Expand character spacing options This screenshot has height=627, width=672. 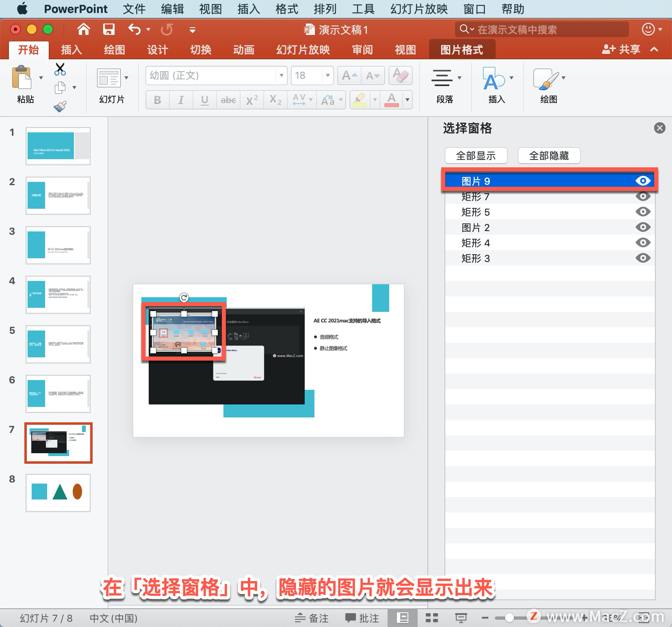click(311, 100)
